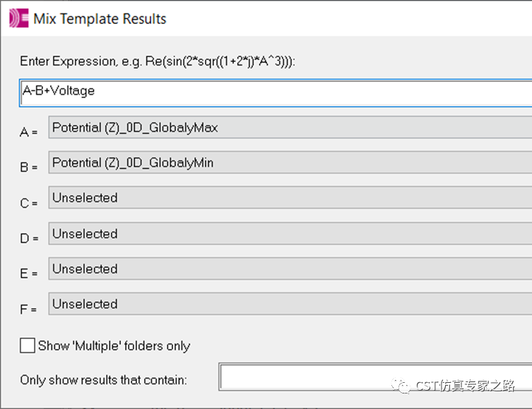Open the E = Unselected dropdown
This screenshot has height=409, width=532.
(x=290, y=268)
